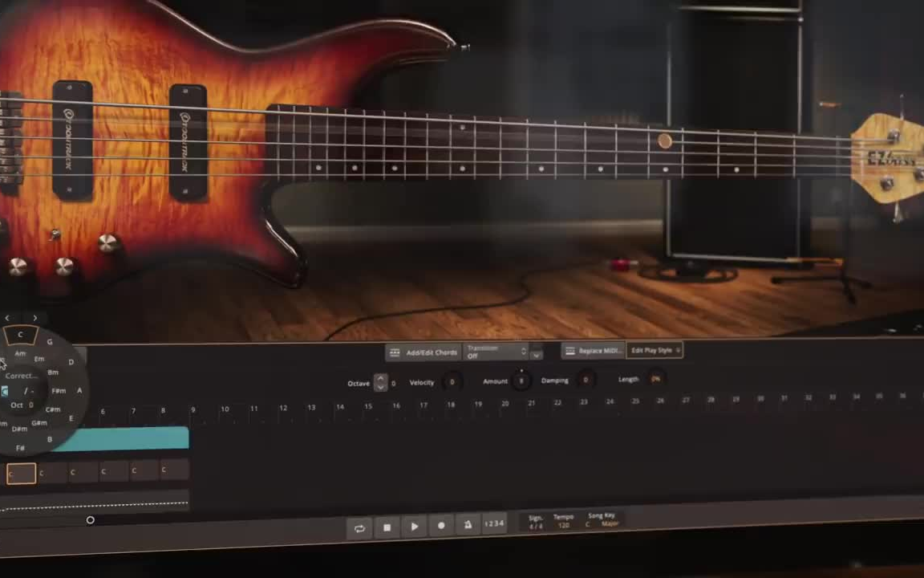Image resolution: width=924 pixels, height=578 pixels.
Task: Click the timeline position circle handle
Action: pyautogui.click(x=90, y=520)
